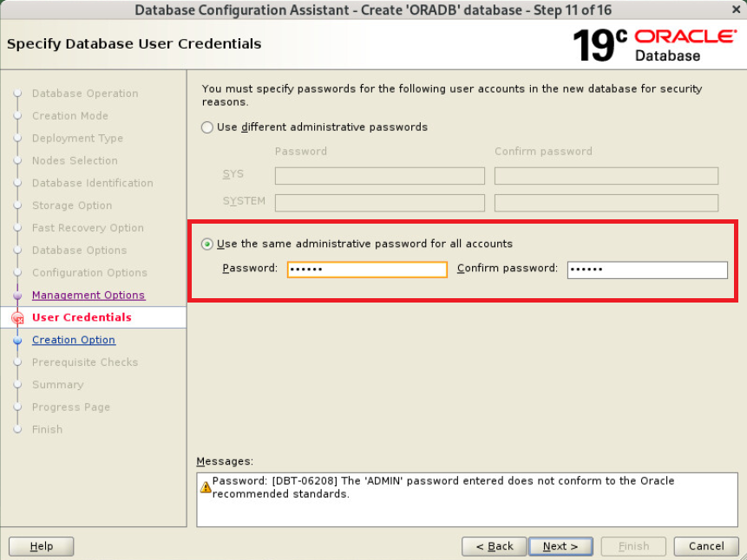Proceed with the Next button
Image resolution: width=747 pixels, height=560 pixels.
[x=560, y=546]
